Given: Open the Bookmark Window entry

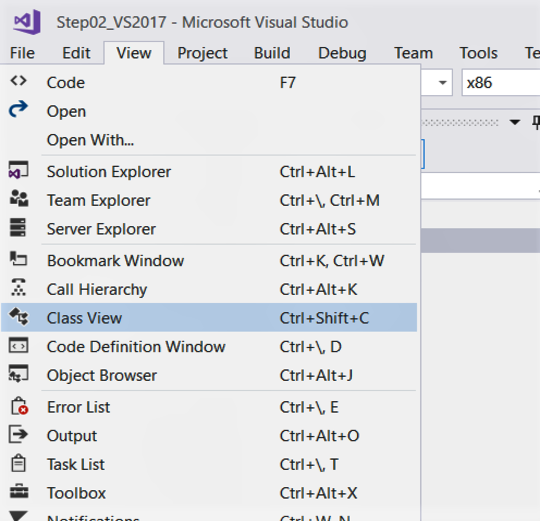Looking at the screenshot, I should 209,260.
